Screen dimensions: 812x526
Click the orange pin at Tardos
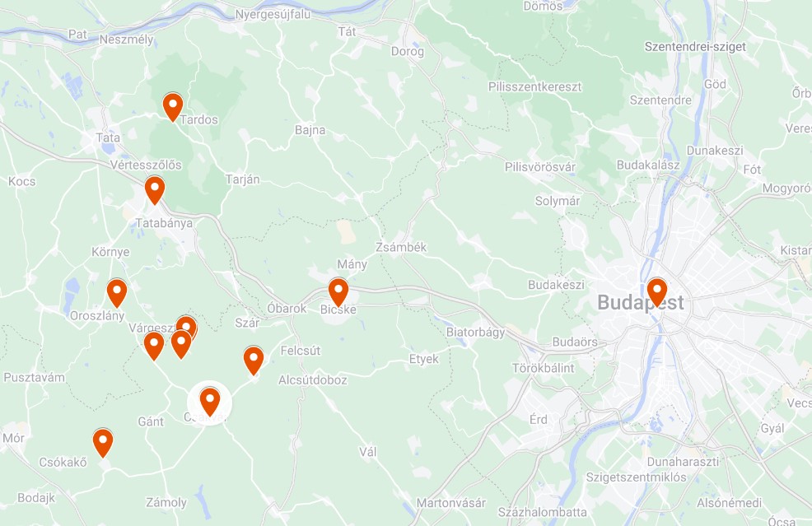(x=173, y=105)
